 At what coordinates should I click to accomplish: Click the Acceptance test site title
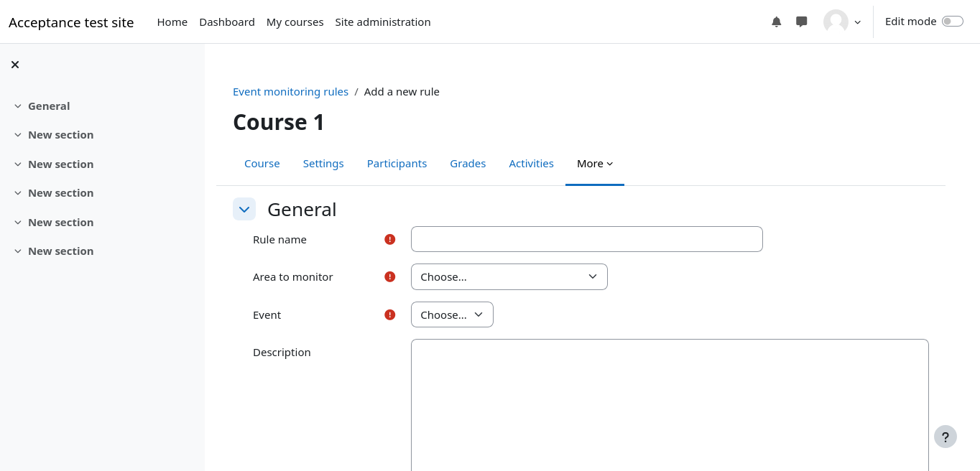71,22
